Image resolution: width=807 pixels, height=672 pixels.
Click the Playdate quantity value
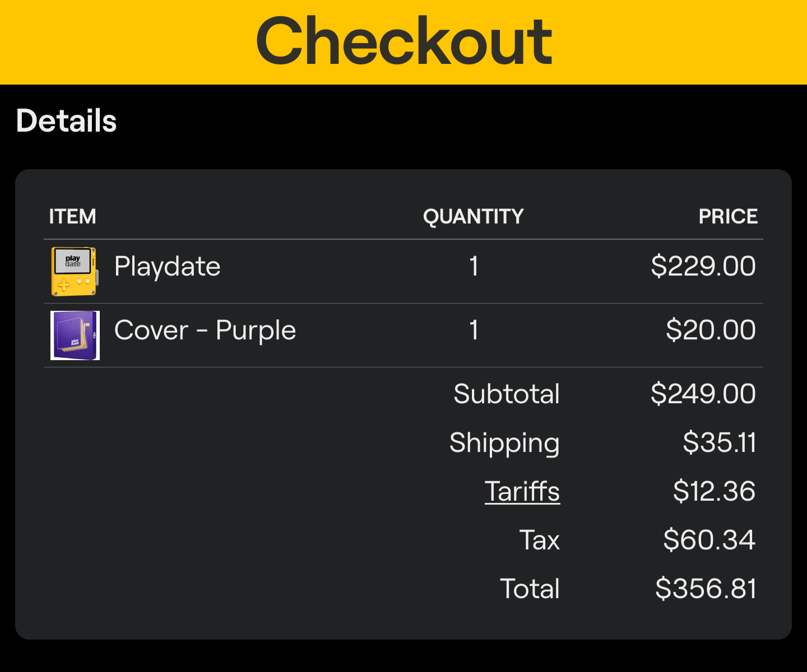click(474, 266)
